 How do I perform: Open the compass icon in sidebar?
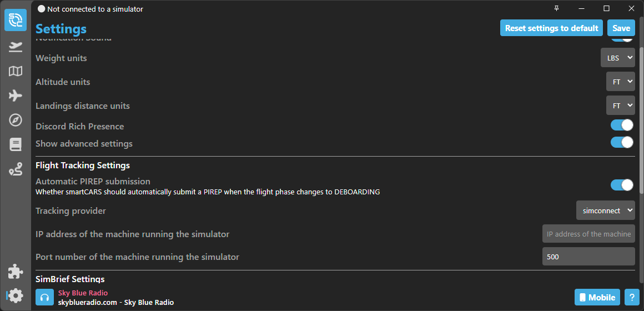tap(16, 120)
